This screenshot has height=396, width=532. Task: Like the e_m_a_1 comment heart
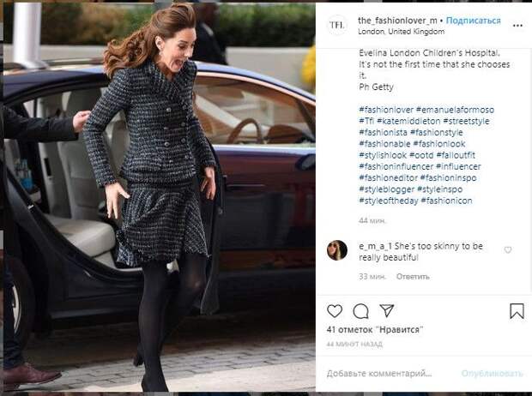click(508, 250)
